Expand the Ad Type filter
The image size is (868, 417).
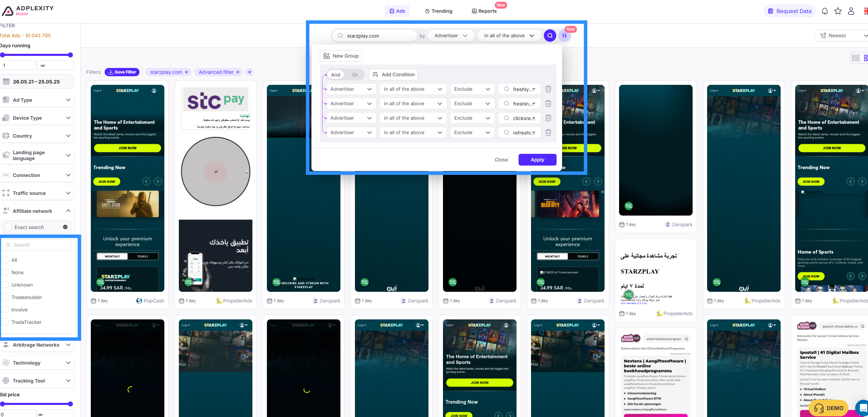37,100
